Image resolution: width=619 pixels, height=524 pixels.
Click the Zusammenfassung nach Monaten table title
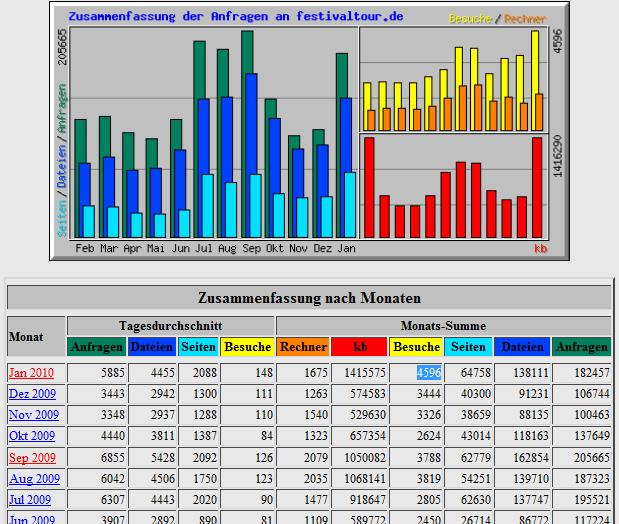[x=309, y=298]
